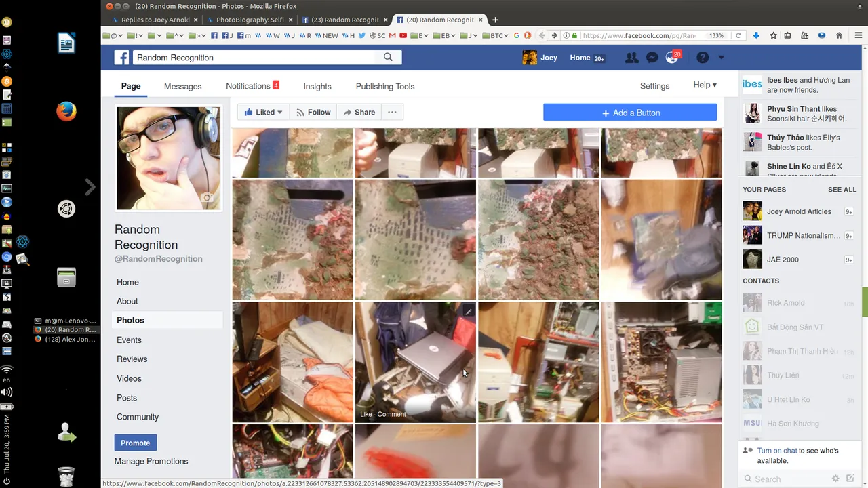Open a new browser tab with plus icon
Viewport: 868px width, 488px height.
point(495,20)
